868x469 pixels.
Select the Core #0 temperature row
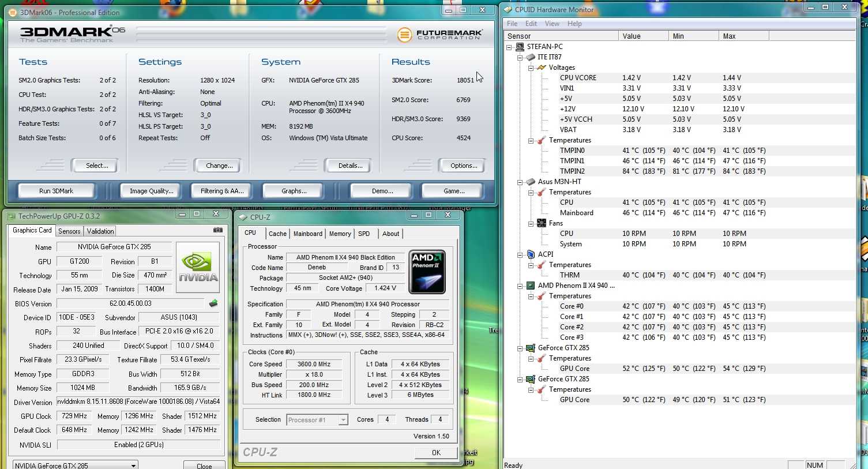tap(680, 306)
